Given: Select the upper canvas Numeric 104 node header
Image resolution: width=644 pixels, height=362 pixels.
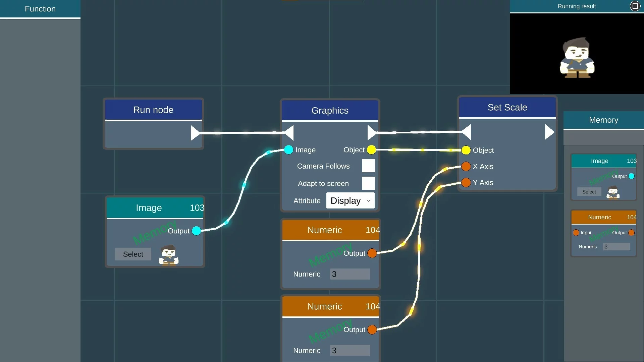Looking at the screenshot, I should 331,230.
